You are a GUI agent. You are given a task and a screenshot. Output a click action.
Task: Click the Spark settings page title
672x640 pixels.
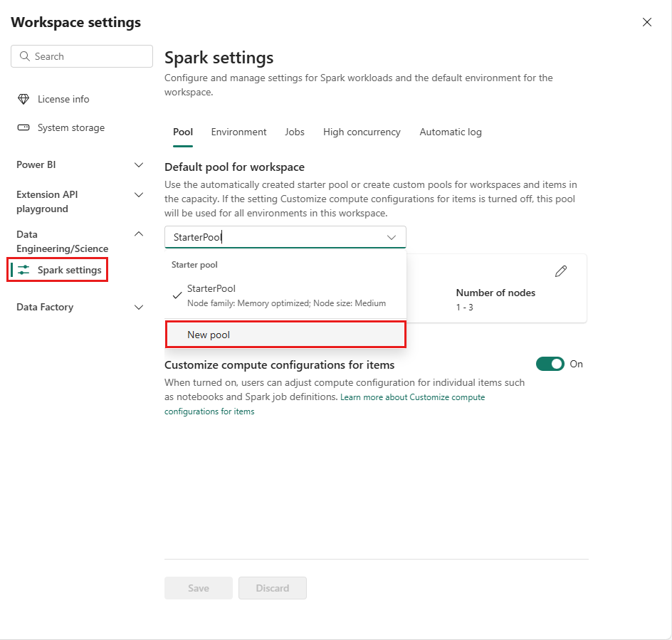click(x=219, y=58)
